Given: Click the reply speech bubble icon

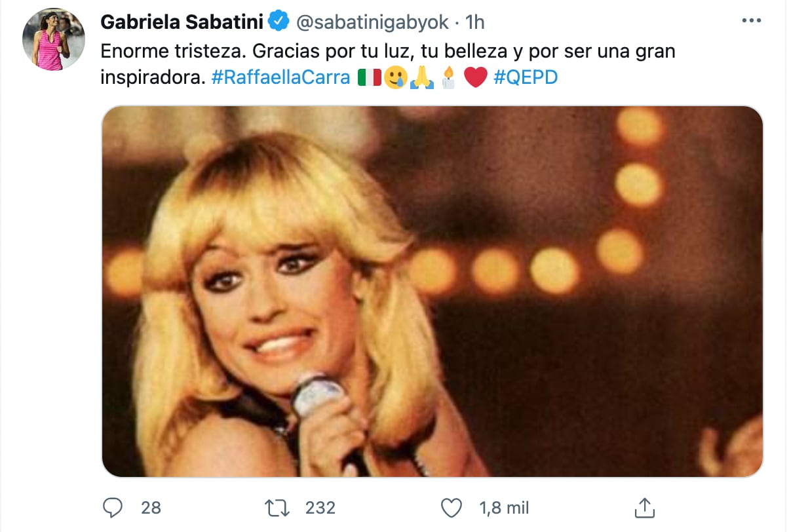Looking at the screenshot, I should coord(114,508).
